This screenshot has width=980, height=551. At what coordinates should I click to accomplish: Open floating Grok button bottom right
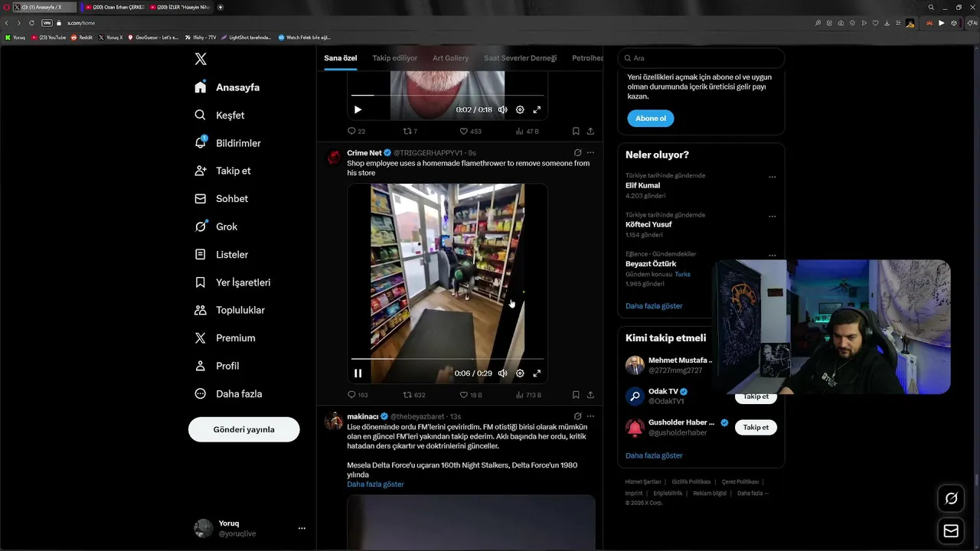pyautogui.click(x=951, y=498)
